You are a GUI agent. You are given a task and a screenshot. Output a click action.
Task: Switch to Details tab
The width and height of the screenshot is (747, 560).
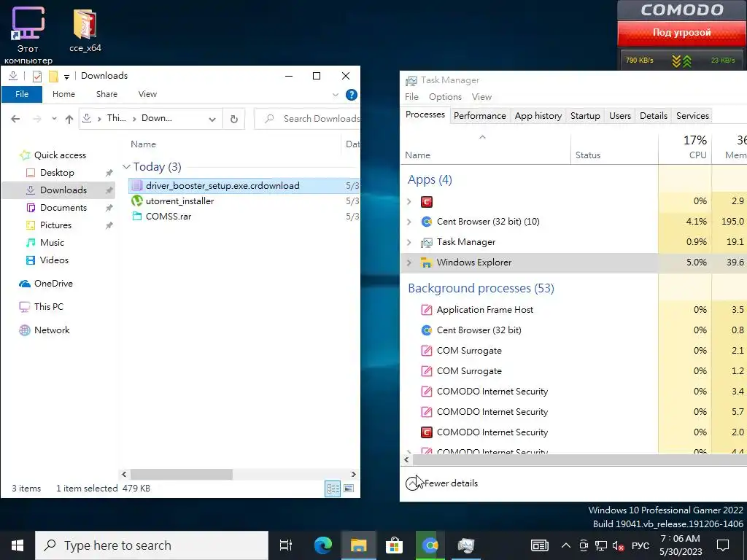click(654, 116)
